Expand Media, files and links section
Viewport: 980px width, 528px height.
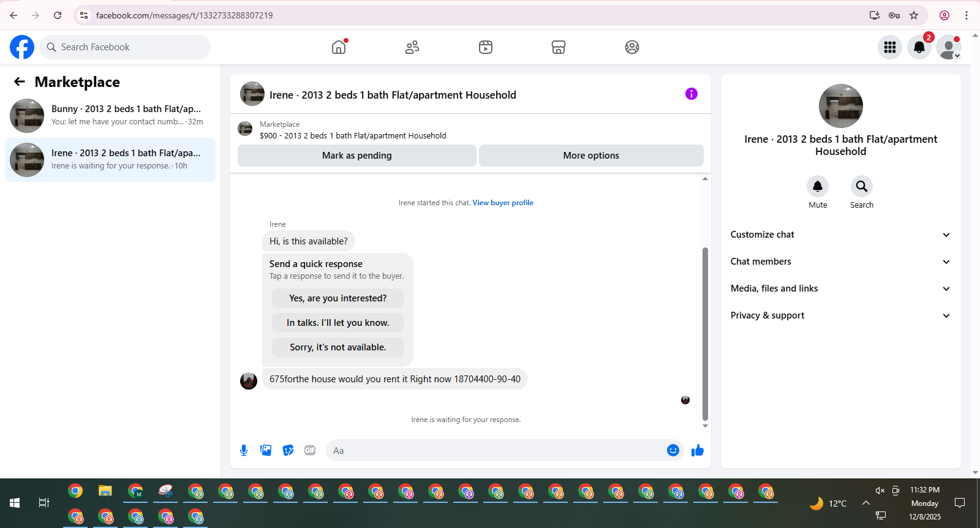click(840, 289)
